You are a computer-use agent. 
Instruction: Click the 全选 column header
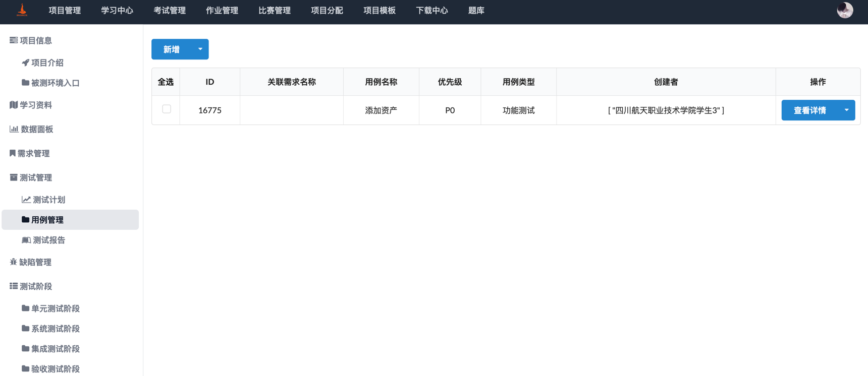(166, 82)
